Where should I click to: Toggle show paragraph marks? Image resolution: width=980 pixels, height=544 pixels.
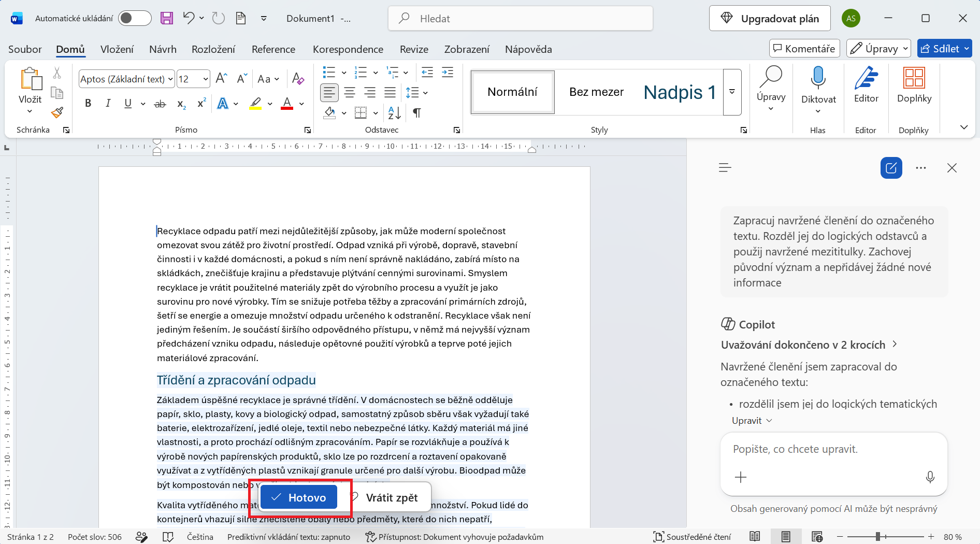coord(417,112)
